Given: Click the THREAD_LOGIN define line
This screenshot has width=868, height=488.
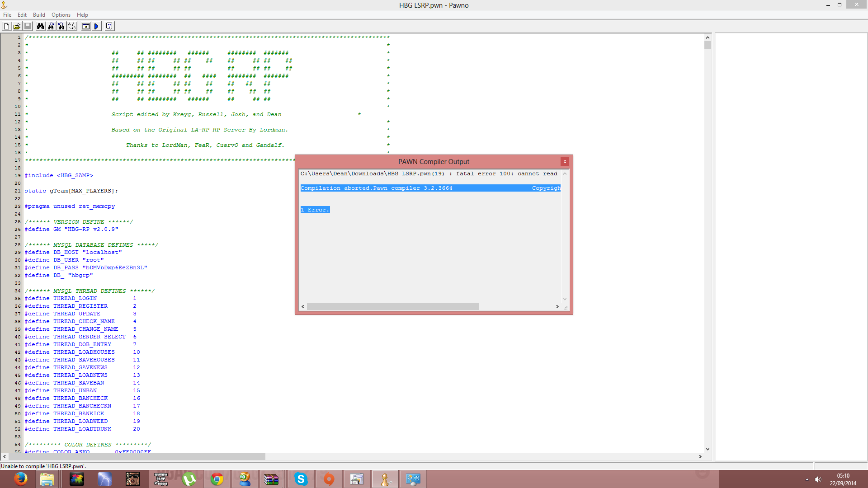Looking at the screenshot, I should coord(80,299).
